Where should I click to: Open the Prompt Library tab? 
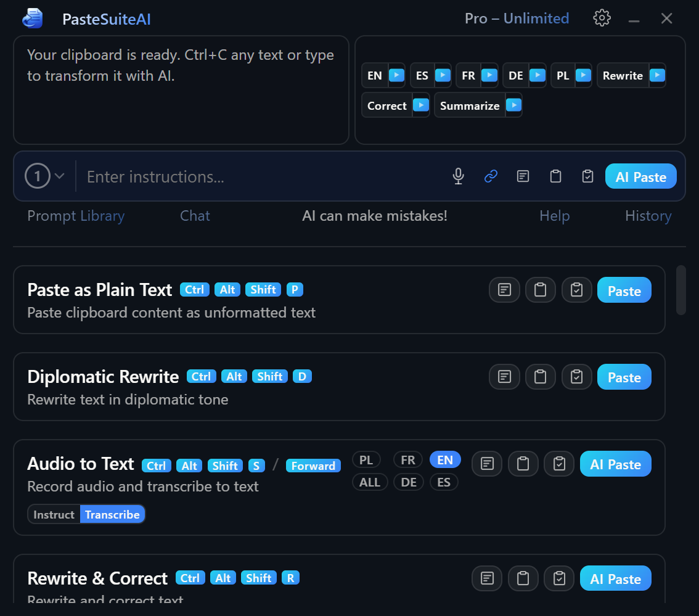(76, 216)
